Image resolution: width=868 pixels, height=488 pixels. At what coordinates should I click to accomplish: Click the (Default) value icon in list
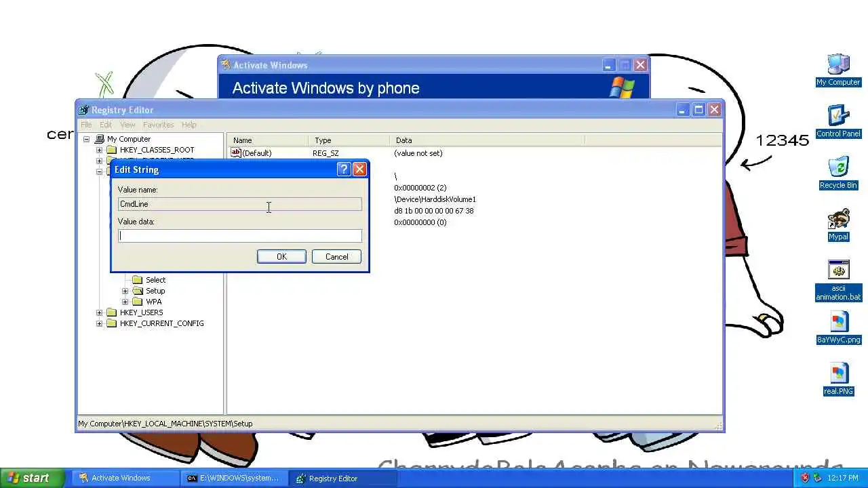click(x=236, y=153)
